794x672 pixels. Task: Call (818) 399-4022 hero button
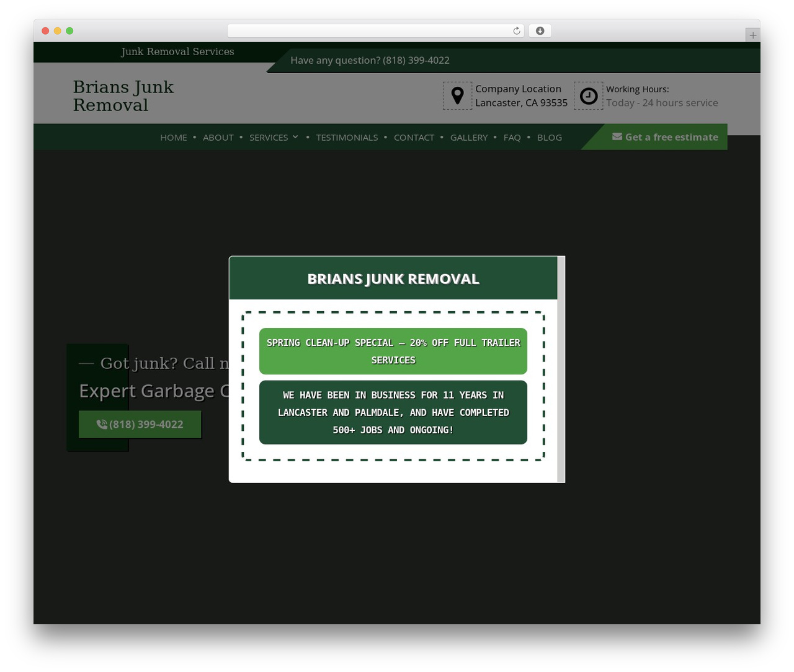click(x=140, y=424)
